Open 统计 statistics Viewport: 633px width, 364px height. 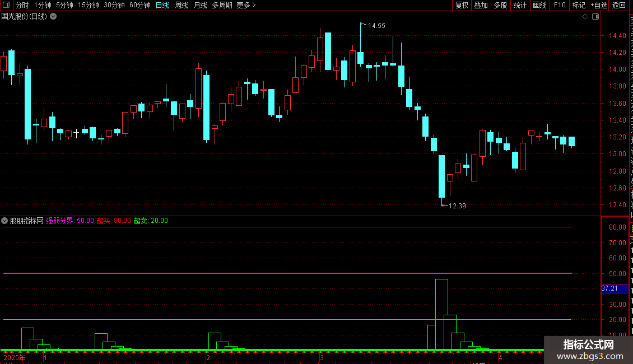pyautogui.click(x=519, y=5)
